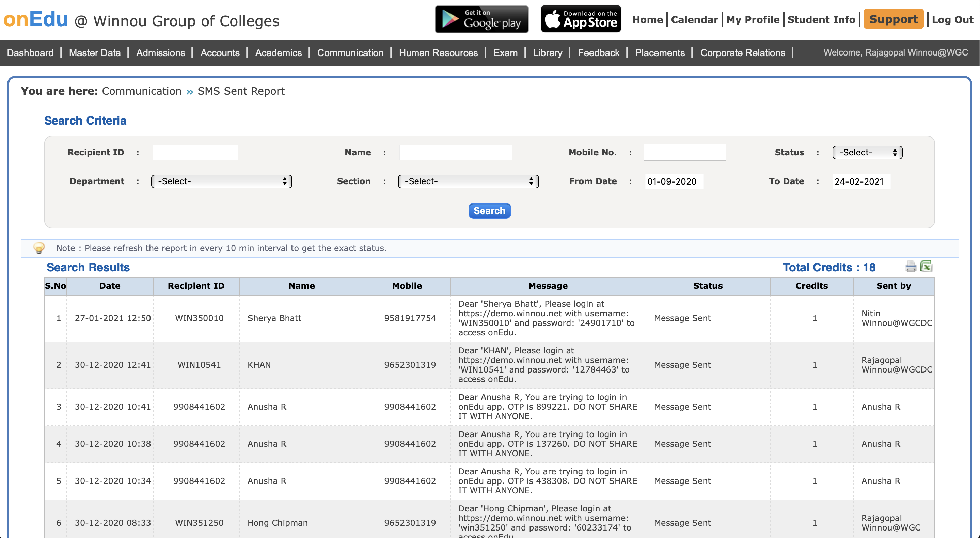This screenshot has width=980, height=538.
Task: Expand the Department select box
Action: click(221, 181)
